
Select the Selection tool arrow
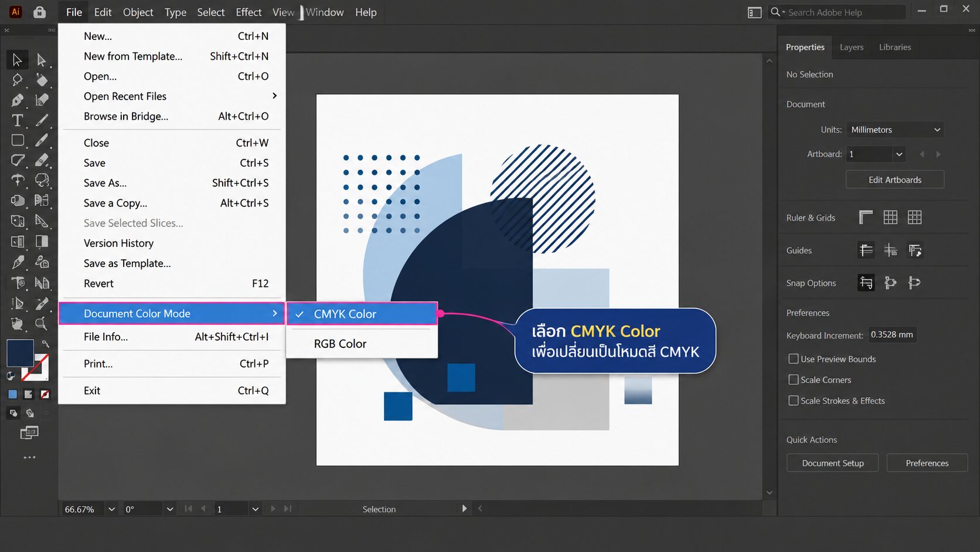(x=17, y=60)
